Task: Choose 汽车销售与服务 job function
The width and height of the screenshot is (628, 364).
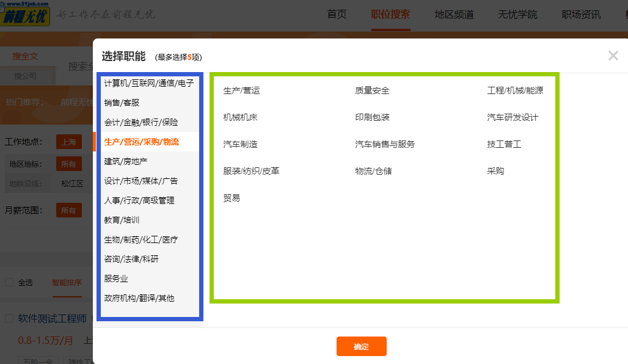Action: (385, 144)
